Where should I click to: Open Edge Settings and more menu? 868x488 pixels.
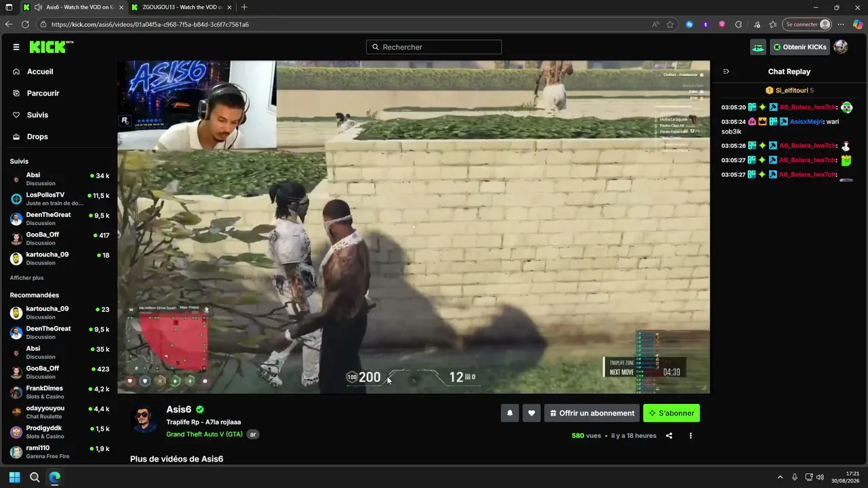[x=842, y=24]
